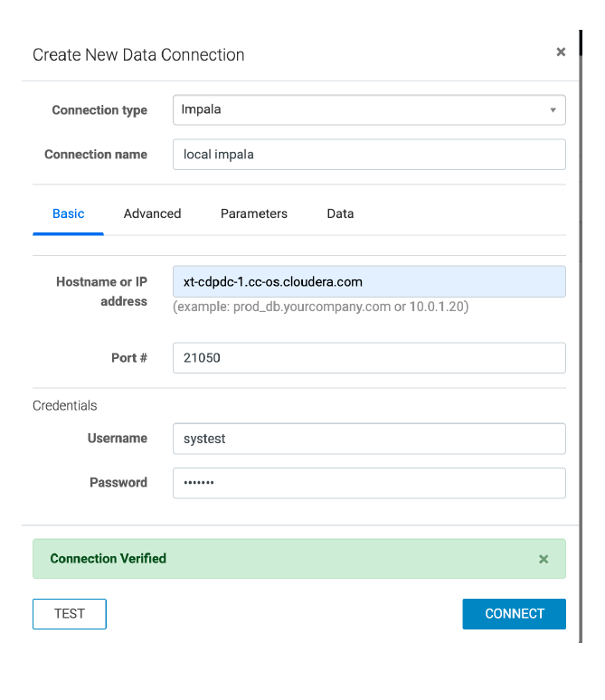
Task: Select the Port # input field
Action: [x=369, y=357]
